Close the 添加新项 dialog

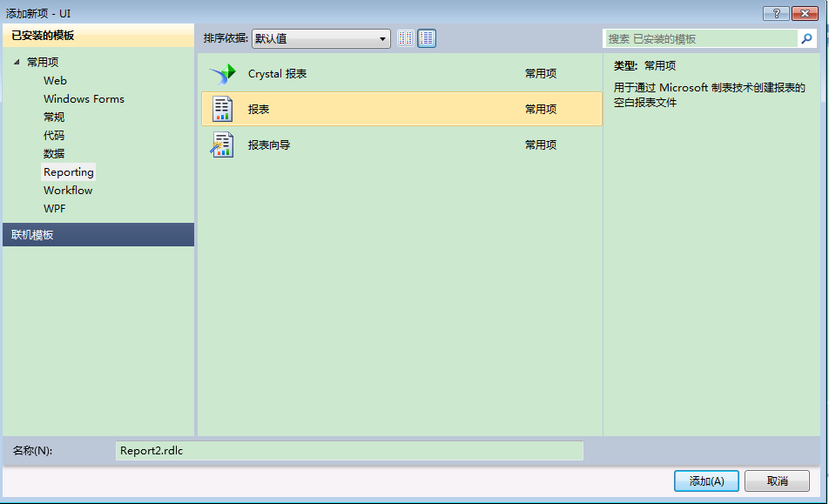tap(805, 13)
